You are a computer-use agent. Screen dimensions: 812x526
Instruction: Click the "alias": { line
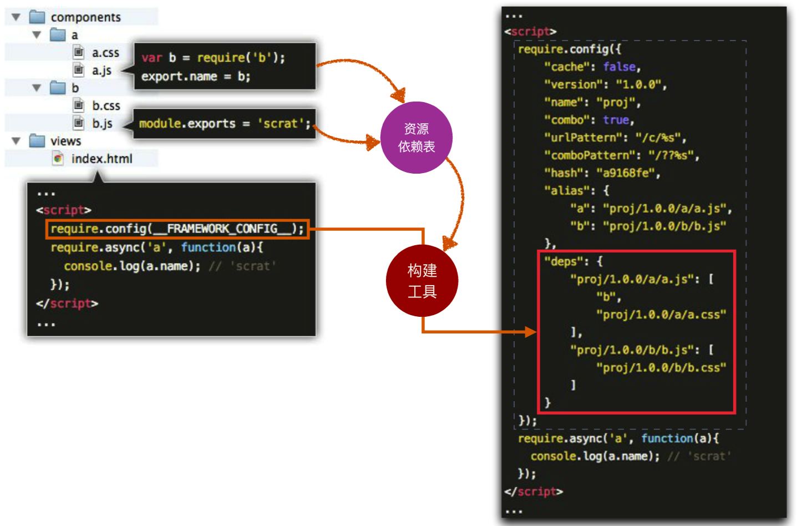point(576,191)
